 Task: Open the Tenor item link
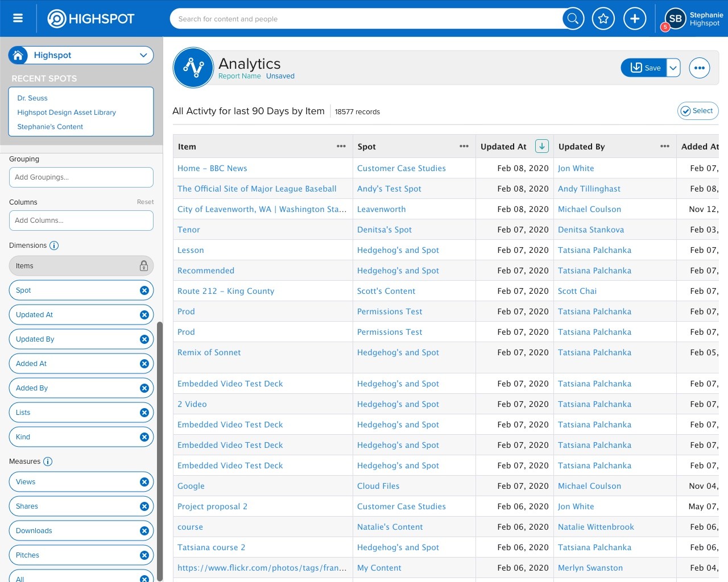pyautogui.click(x=189, y=230)
